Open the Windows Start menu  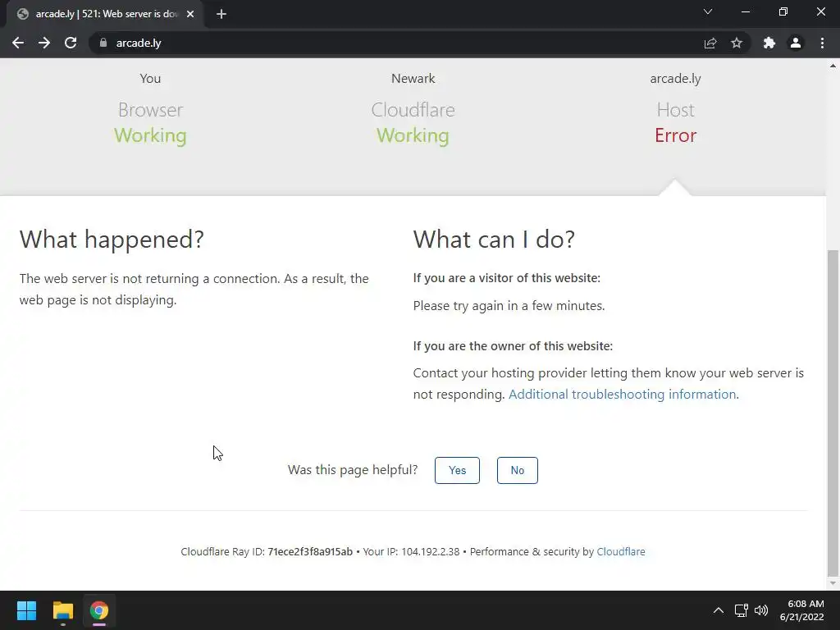pos(26,610)
